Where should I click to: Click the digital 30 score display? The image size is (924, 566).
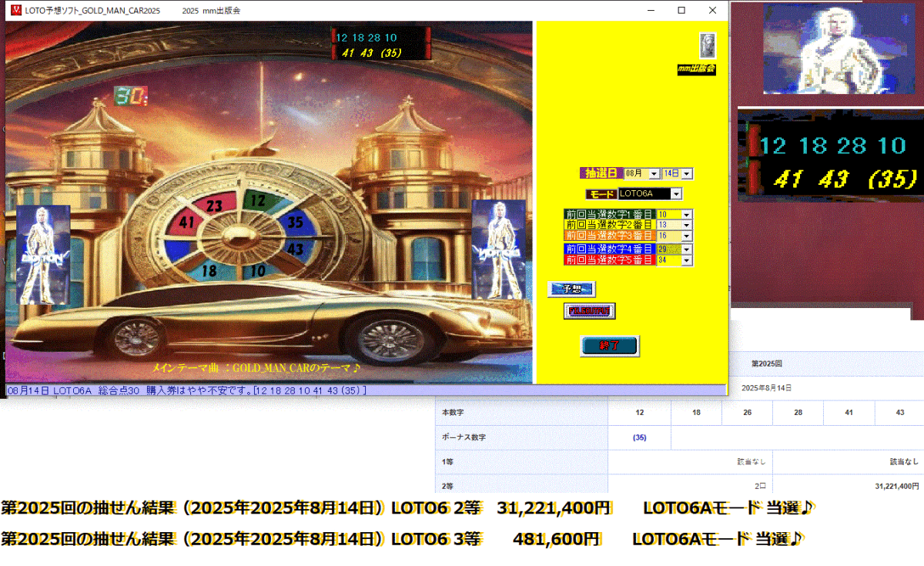click(x=131, y=96)
